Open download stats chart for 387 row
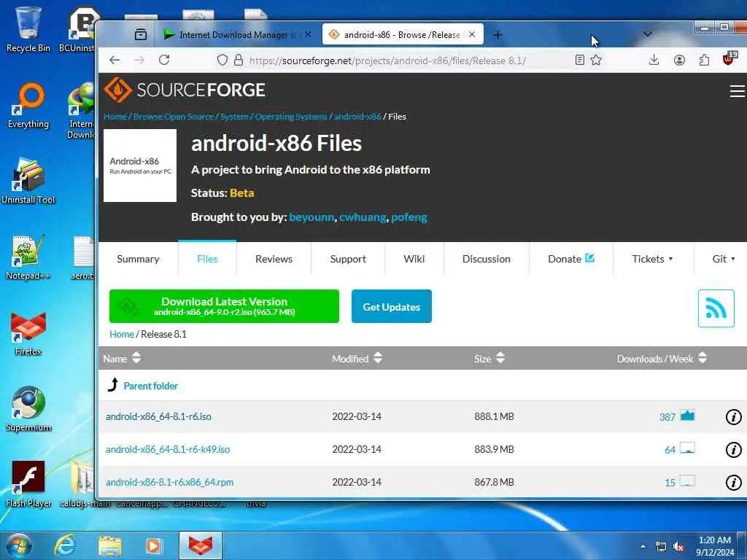Viewport: 747px width, 560px height. coord(687,415)
